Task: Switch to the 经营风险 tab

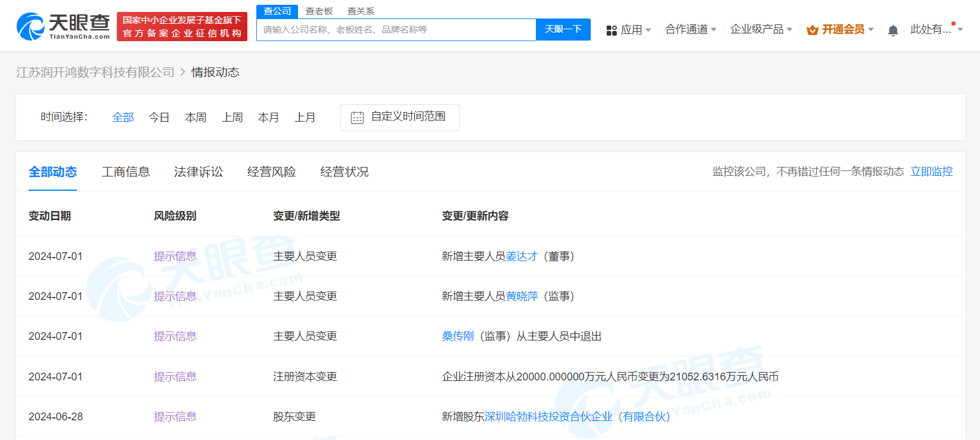Action: click(271, 172)
